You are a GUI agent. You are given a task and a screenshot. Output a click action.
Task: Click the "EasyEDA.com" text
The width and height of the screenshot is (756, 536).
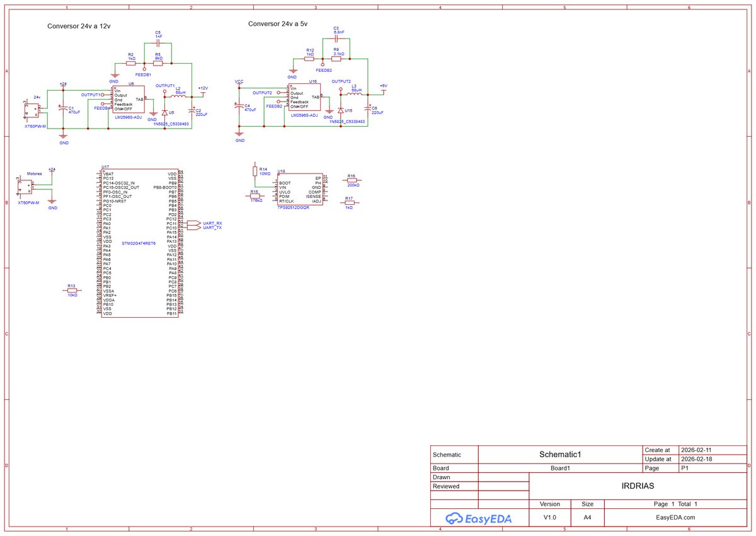tap(676, 517)
